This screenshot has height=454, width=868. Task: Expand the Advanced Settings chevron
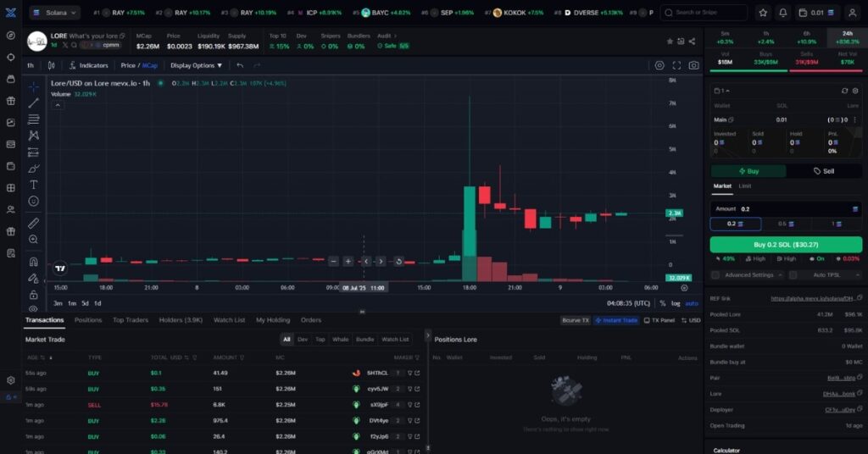[x=780, y=274]
